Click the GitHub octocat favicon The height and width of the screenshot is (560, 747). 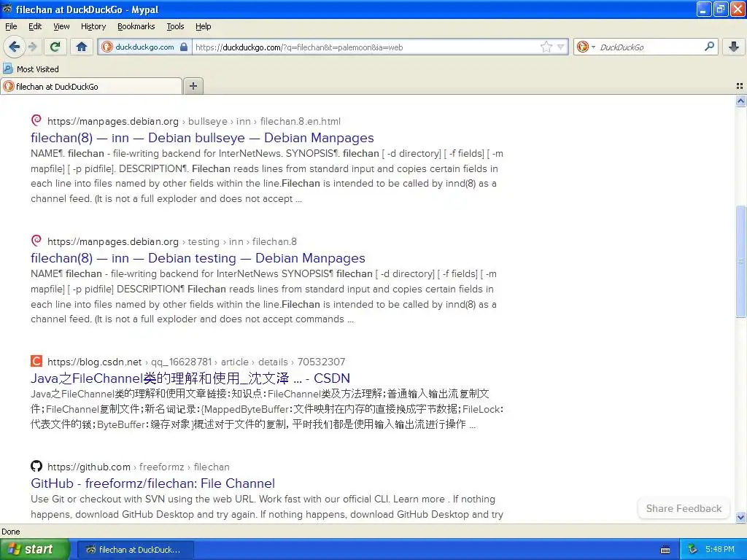(x=36, y=466)
